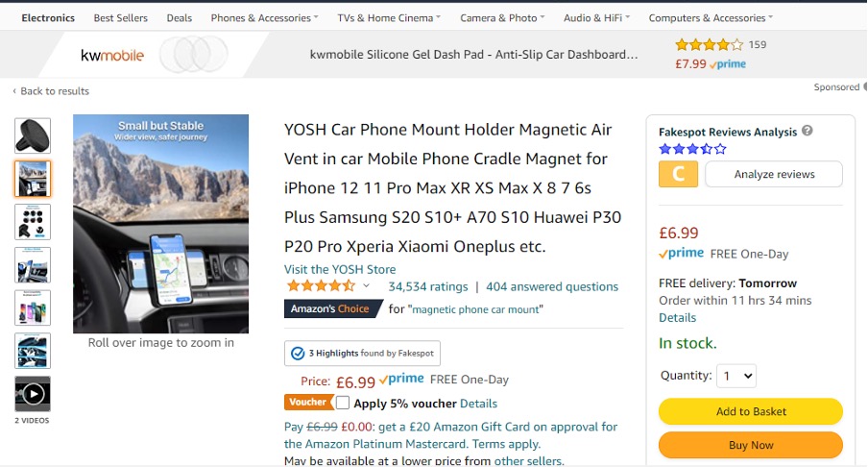Click the Fakespot info question mark icon
The height and width of the screenshot is (467, 868).
pyautogui.click(x=808, y=132)
